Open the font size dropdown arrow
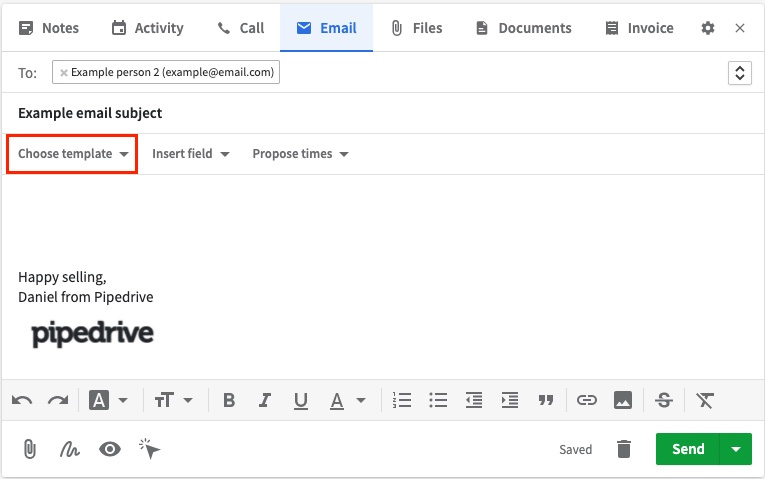Viewport: 765px width, 479px height. 188,400
